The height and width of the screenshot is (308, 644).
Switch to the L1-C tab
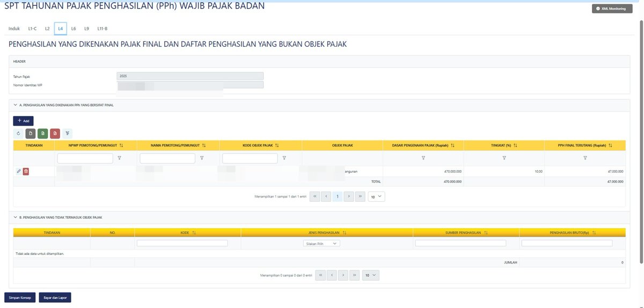click(x=32, y=28)
